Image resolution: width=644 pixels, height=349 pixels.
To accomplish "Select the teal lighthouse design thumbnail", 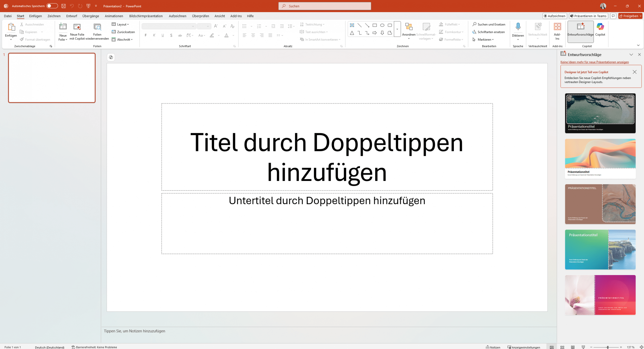I will [x=600, y=250].
